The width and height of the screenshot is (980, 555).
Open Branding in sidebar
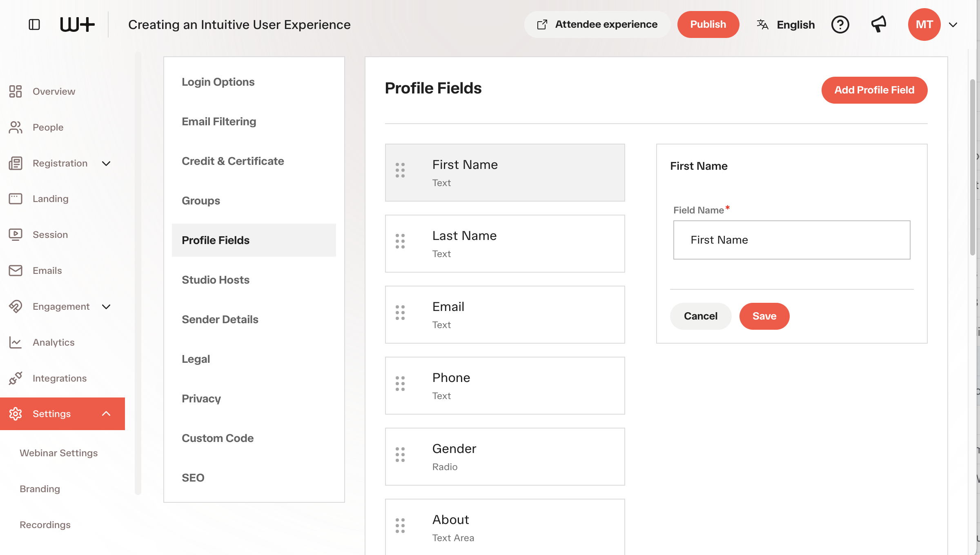pos(40,489)
